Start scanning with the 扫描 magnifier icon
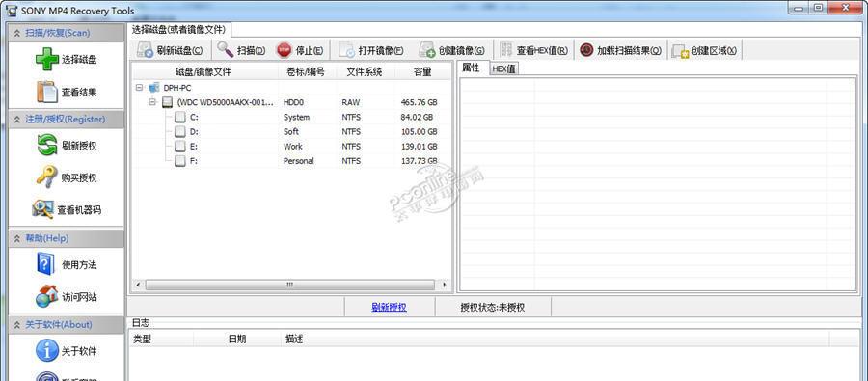Viewport: 868px width, 381px height. tap(226, 50)
